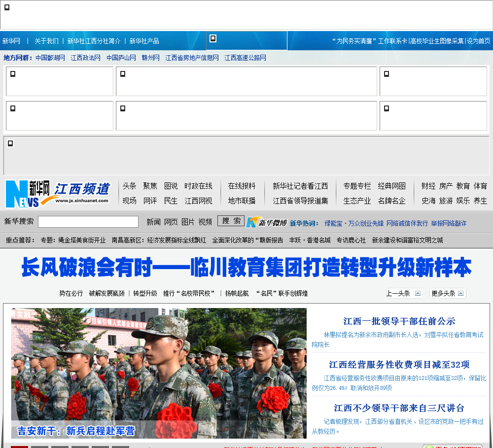493x448 pixels.
Task: Click 设为首页 link
Action: point(478,41)
